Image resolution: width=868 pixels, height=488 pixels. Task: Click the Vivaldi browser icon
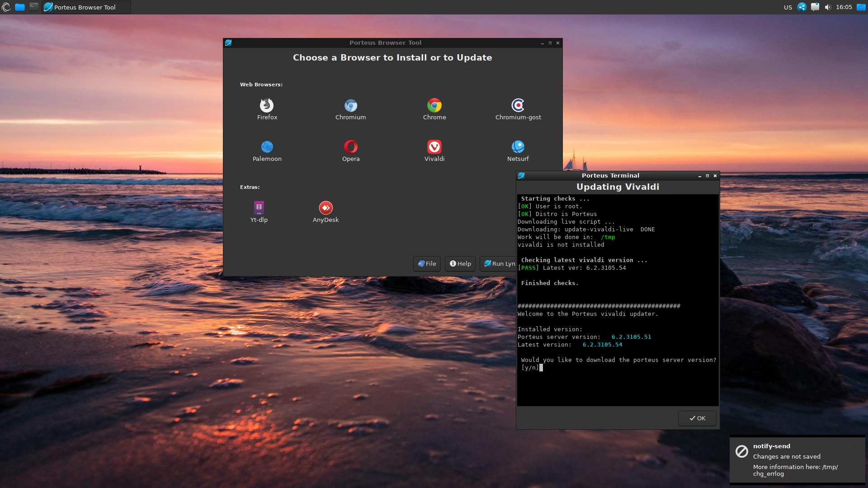(434, 147)
